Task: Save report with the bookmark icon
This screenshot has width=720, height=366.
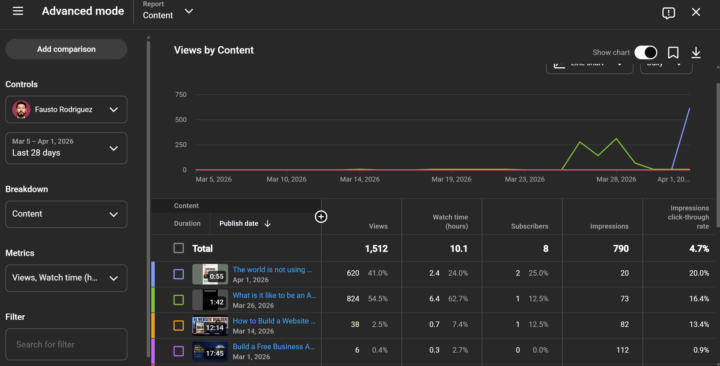Action: click(x=673, y=52)
